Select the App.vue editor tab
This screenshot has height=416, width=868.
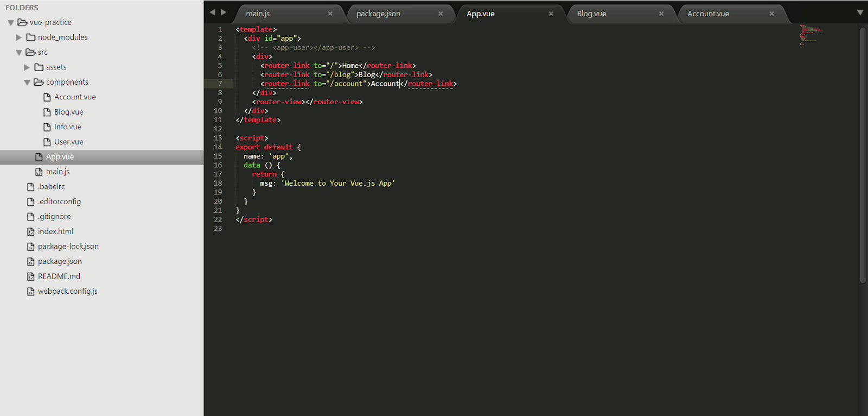point(511,14)
